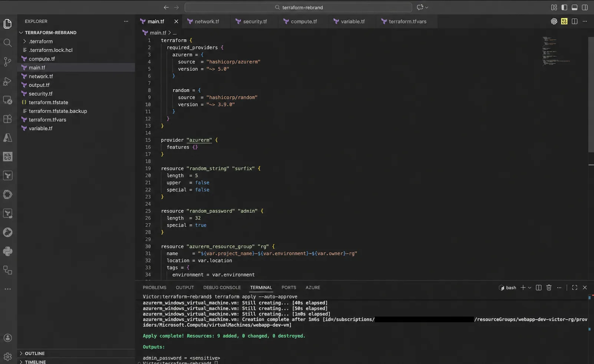Viewport: 594px width, 364px height.
Task: Open the PORTS panel tab
Action: tap(289, 288)
